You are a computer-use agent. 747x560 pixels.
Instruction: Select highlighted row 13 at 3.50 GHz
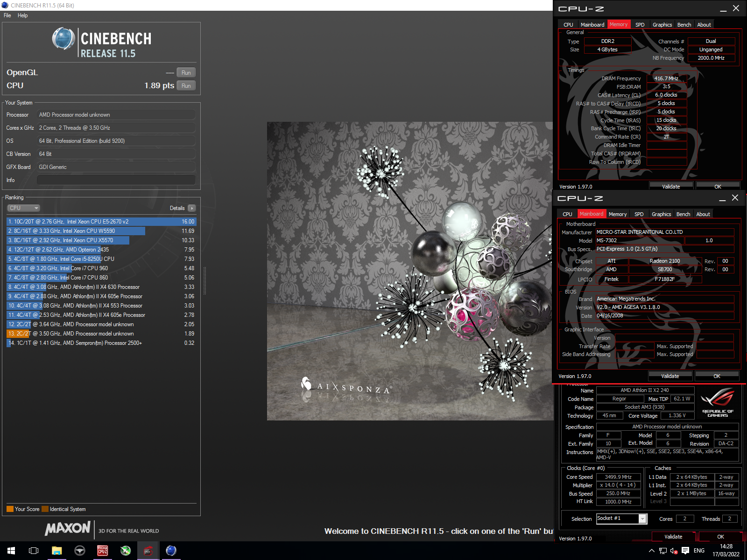pos(101,334)
